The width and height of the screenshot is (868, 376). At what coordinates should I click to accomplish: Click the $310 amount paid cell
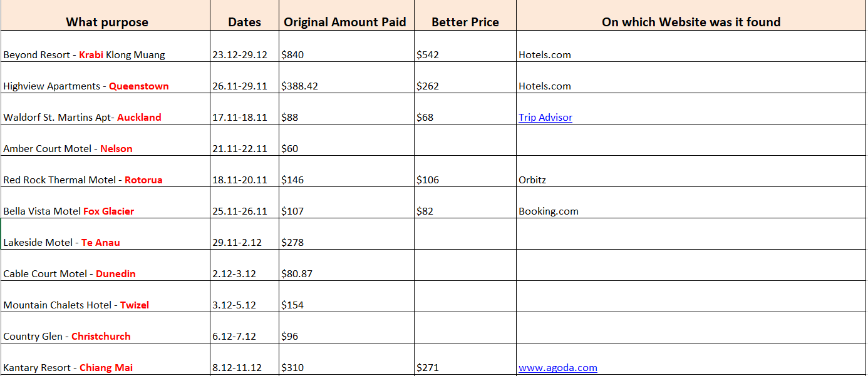tap(346, 360)
